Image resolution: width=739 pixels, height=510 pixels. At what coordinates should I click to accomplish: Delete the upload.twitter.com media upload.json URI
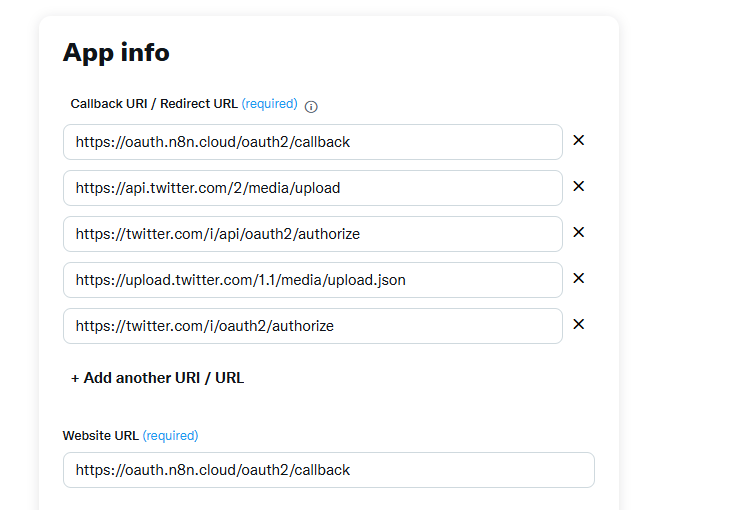click(579, 278)
